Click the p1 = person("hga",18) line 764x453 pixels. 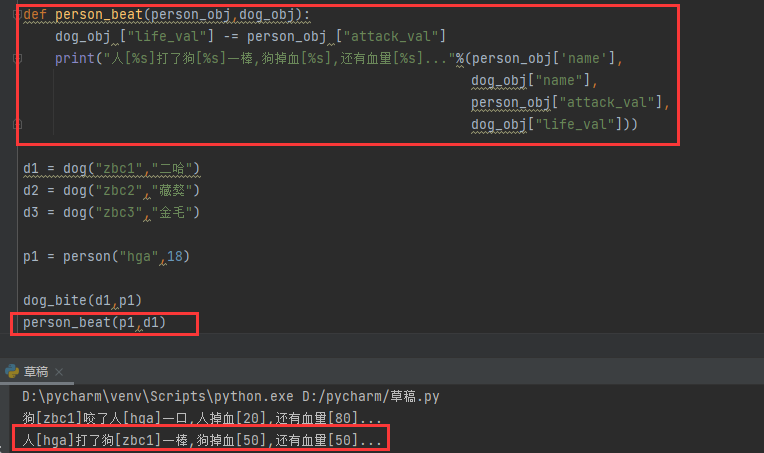[x=106, y=257]
